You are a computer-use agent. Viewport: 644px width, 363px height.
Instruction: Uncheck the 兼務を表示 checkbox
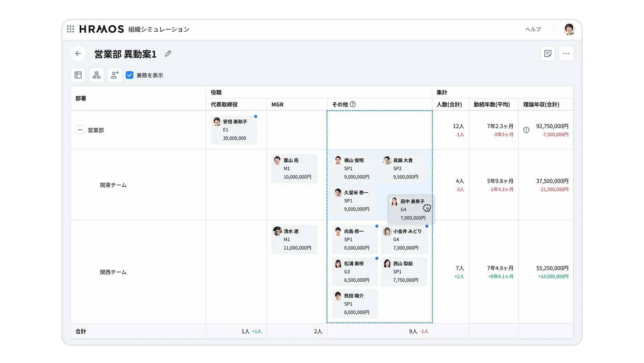click(129, 75)
